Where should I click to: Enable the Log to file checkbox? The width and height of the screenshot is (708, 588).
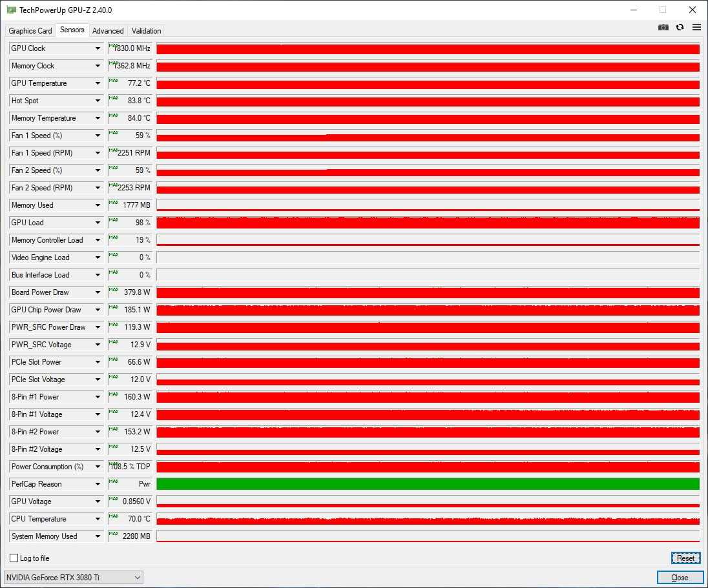tap(14, 558)
